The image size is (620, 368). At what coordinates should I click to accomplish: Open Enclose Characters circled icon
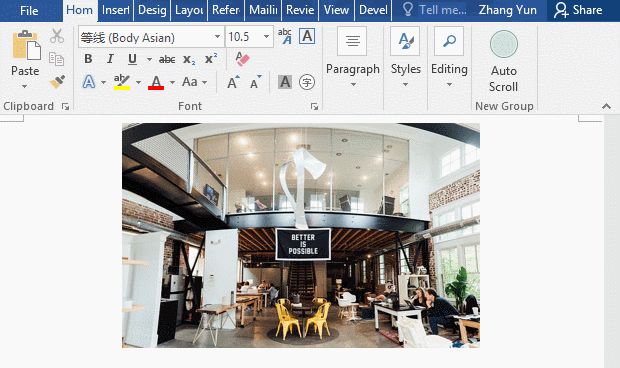coord(307,82)
